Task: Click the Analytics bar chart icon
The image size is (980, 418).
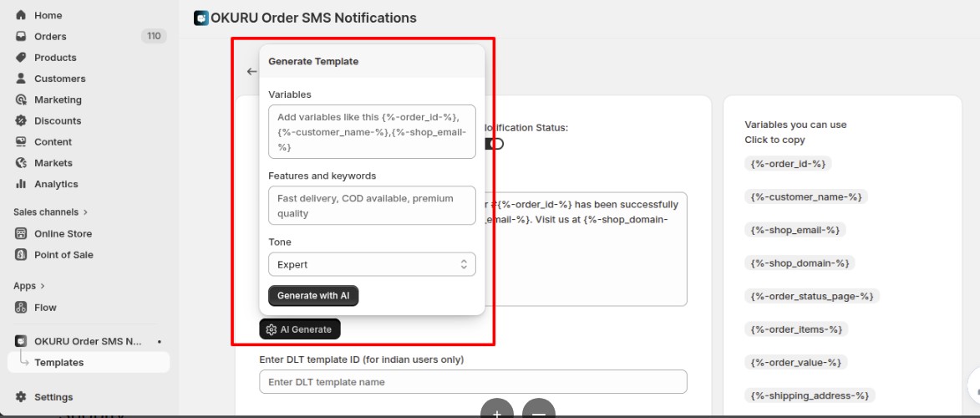Action: click(21, 184)
